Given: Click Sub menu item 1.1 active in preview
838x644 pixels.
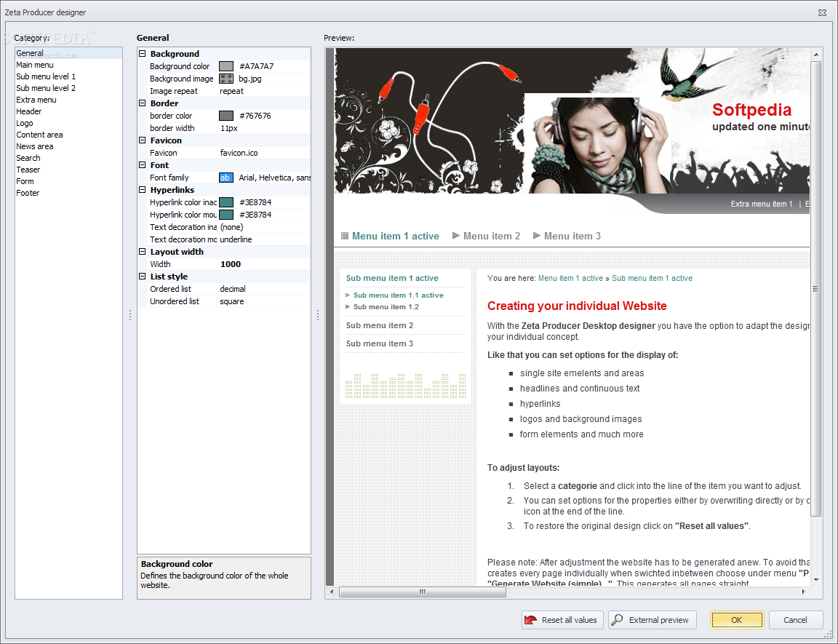Looking at the screenshot, I should (398, 295).
